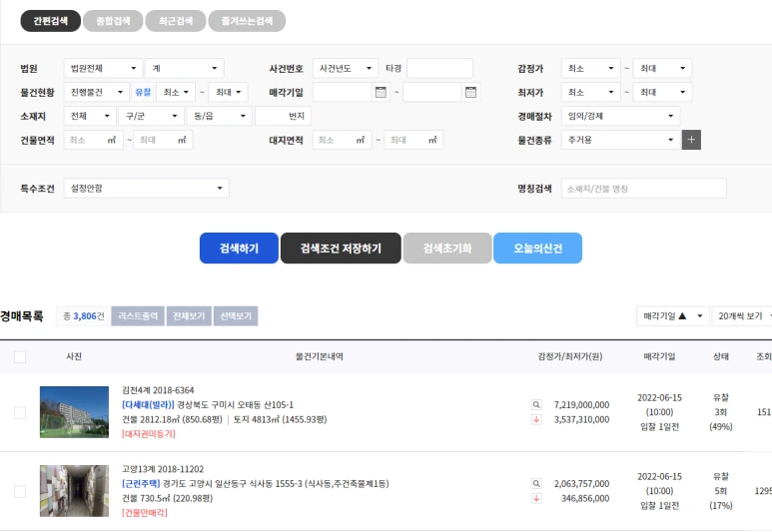Open 매각기일 sort order dropdown

tap(672, 316)
